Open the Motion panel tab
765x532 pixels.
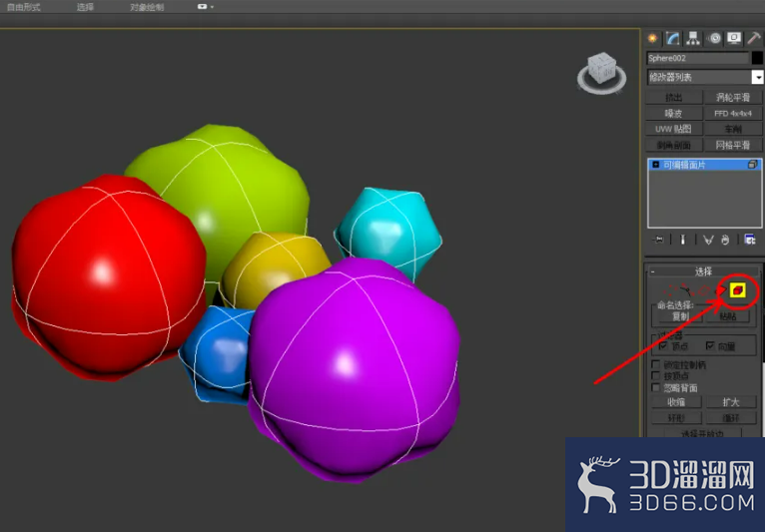[714, 38]
